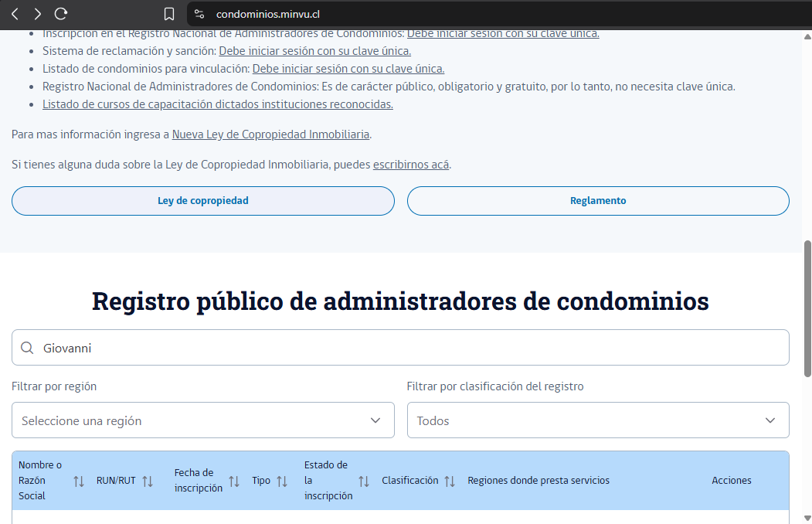
Task: Click the scrollbar down arrow
Action: (807, 518)
